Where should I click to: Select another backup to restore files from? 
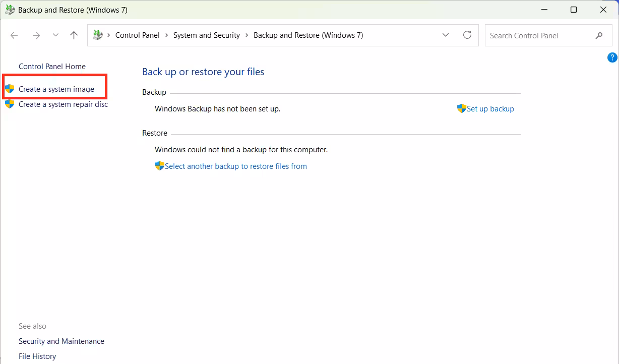pyautogui.click(x=236, y=166)
